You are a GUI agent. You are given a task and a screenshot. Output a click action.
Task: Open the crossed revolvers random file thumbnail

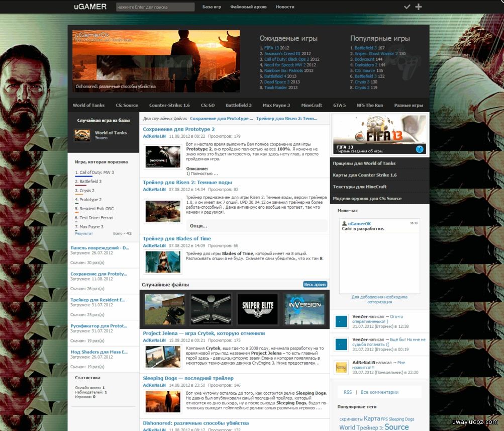[x=211, y=309]
